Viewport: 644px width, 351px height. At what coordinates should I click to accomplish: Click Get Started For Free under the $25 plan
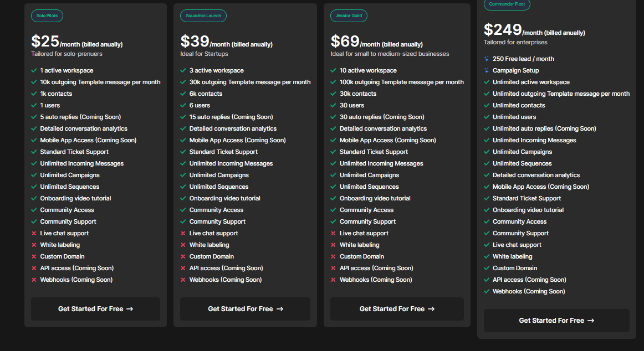pyautogui.click(x=95, y=309)
